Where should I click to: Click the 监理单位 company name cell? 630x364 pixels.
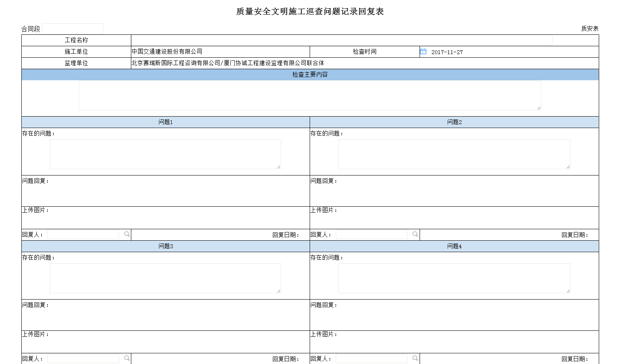[x=228, y=63]
